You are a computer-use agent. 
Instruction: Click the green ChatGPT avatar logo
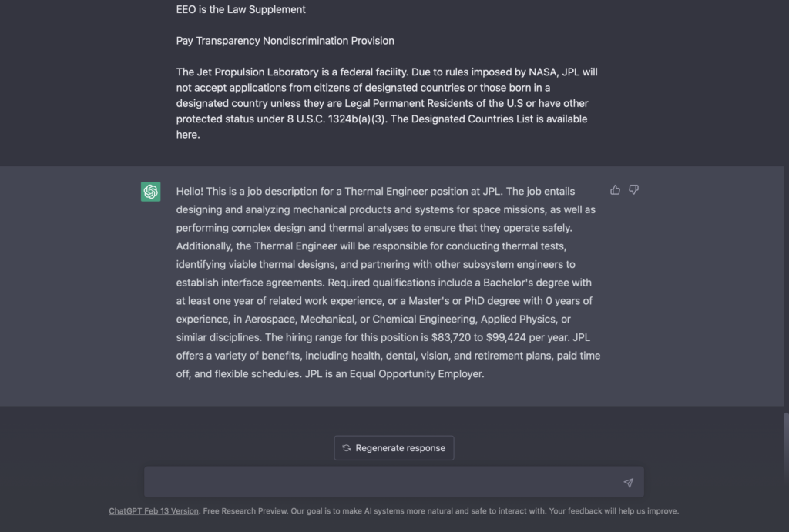(151, 192)
